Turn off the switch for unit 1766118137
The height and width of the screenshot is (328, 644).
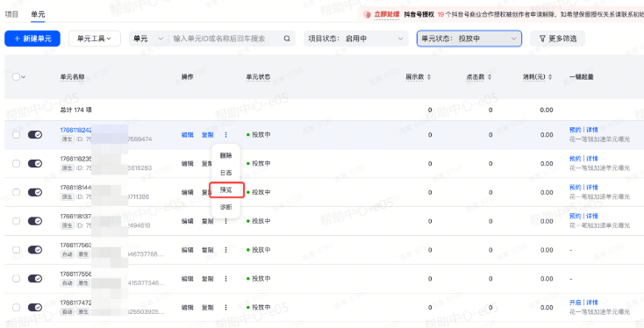click(x=35, y=221)
